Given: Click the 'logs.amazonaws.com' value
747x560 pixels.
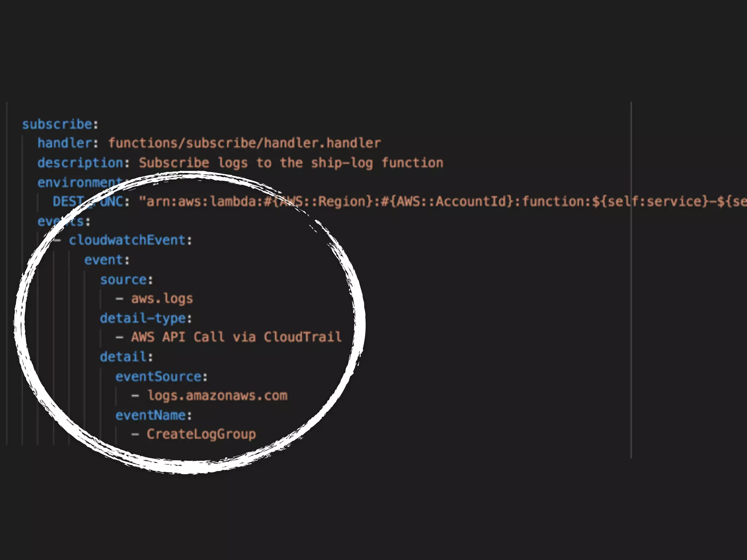Looking at the screenshot, I should (x=217, y=396).
